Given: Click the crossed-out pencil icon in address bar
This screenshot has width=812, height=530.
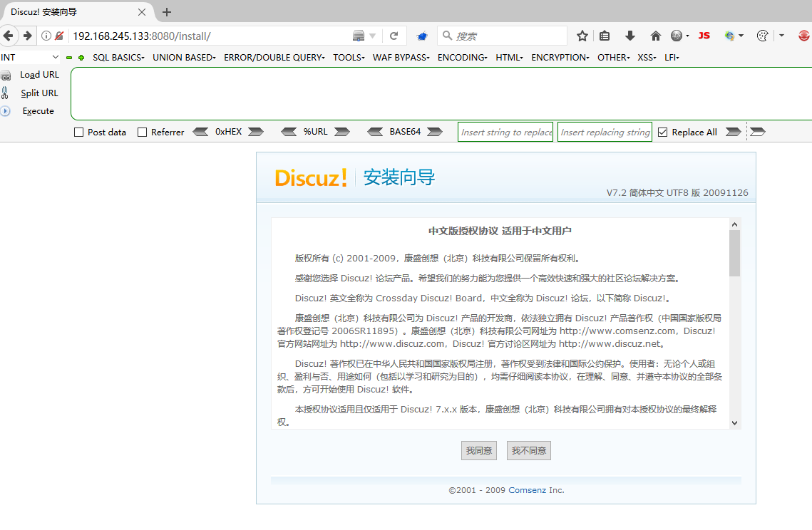Looking at the screenshot, I should coord(60,36).
